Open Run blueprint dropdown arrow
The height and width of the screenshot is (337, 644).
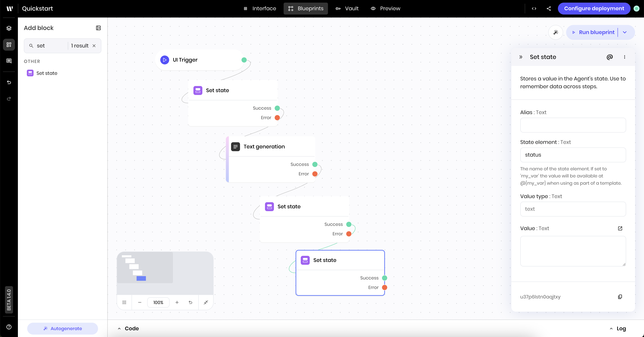[625, 32]
